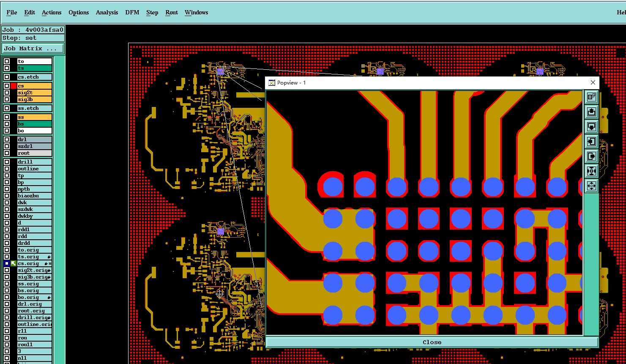Open the Actions menu
Viewport: 626px width, 364px height.
click(x=52, y=12)
